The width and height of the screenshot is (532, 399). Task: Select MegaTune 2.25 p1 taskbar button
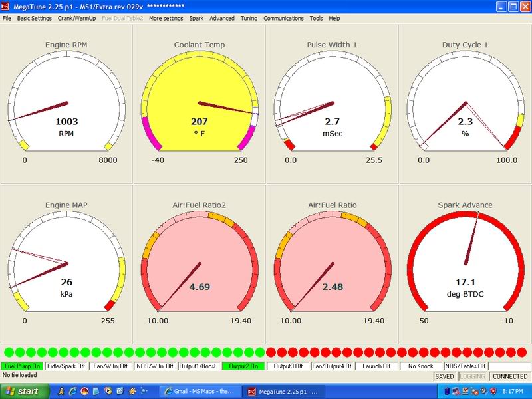coord(284,391)
